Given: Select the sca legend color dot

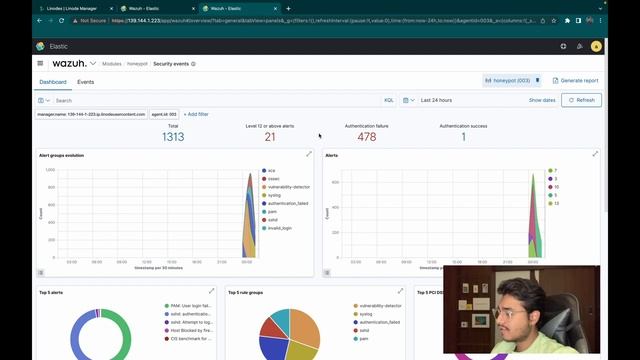Looking at the screenshot, I should click(x=264, y=171).
